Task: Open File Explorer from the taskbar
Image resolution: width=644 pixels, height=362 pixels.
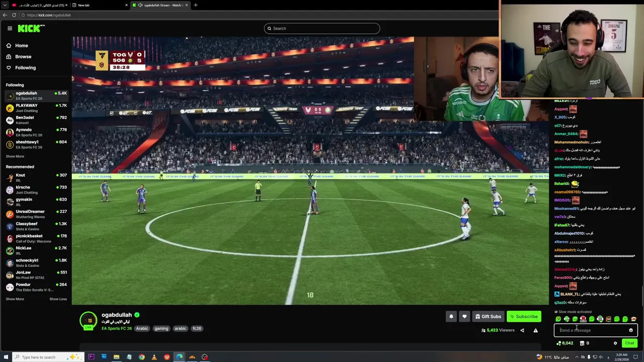Action: pos(116,357)
